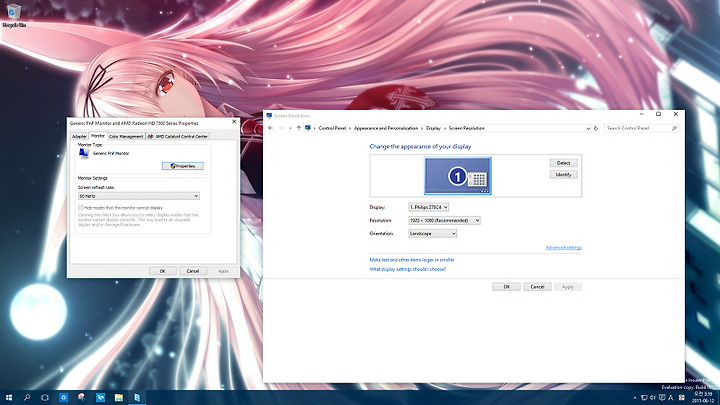The height and width of the screenshot is (405, 720).
Task: Open Action Center notifications icon
Action: coord(662,398)
